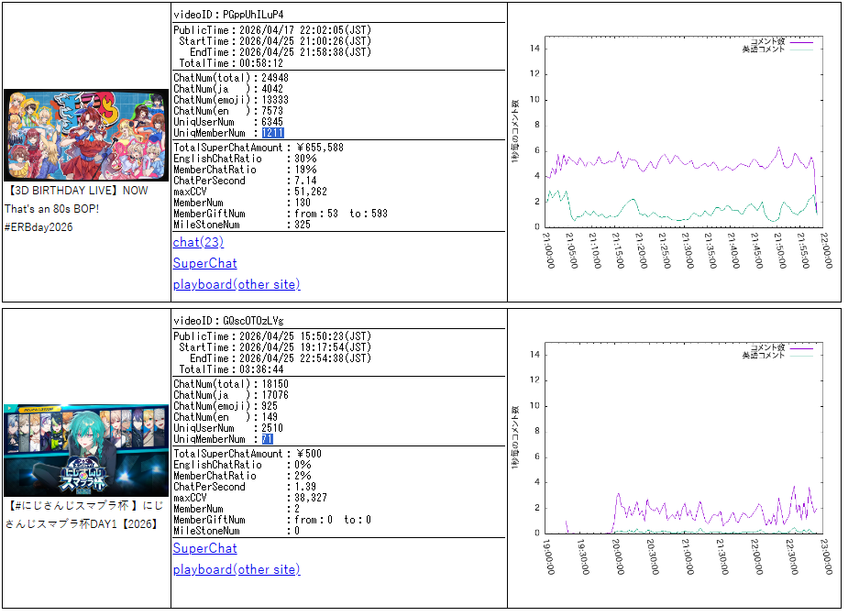
Task: Click the スマブラ杯 DAY1 comment graph
Action: click(674, 458)
